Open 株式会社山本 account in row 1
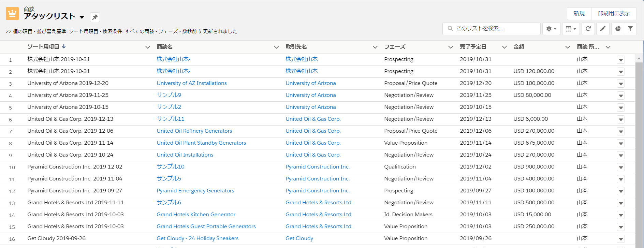Viewport: 644px width, 248px height. click(x=302, y=59)
